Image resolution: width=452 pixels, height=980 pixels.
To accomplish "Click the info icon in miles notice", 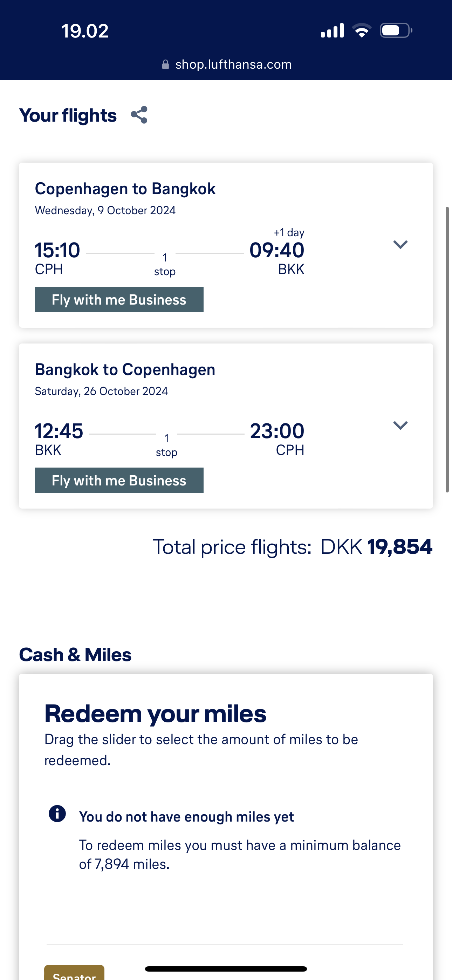I will (57, 814).
